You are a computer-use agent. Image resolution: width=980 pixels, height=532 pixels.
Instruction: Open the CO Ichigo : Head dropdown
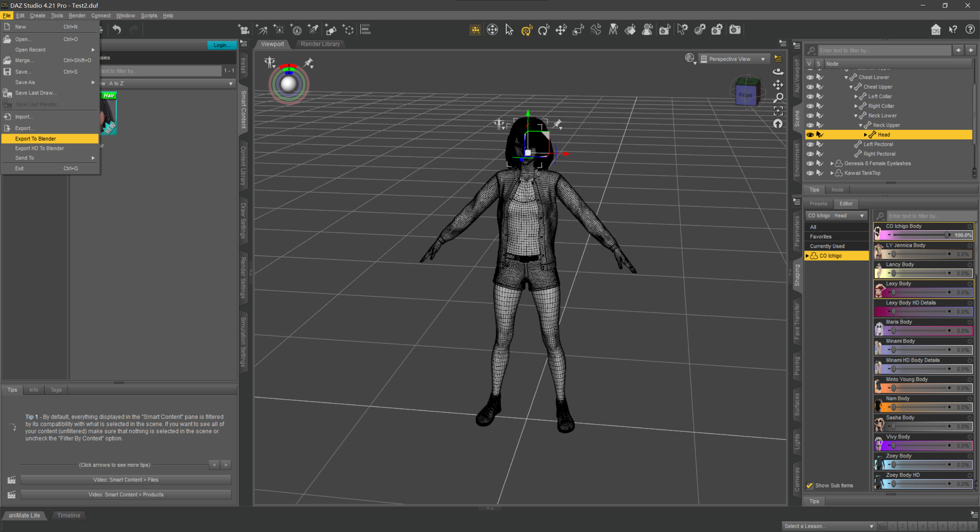[836, 215]
